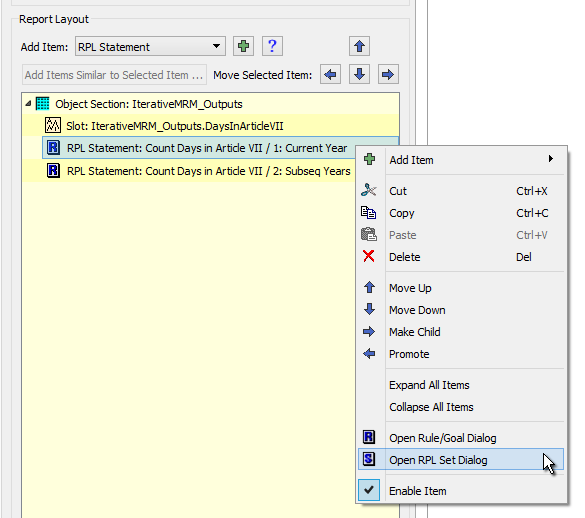Move selected item down with toolbar arrow

pyautogui.click(x=359, y=74)
